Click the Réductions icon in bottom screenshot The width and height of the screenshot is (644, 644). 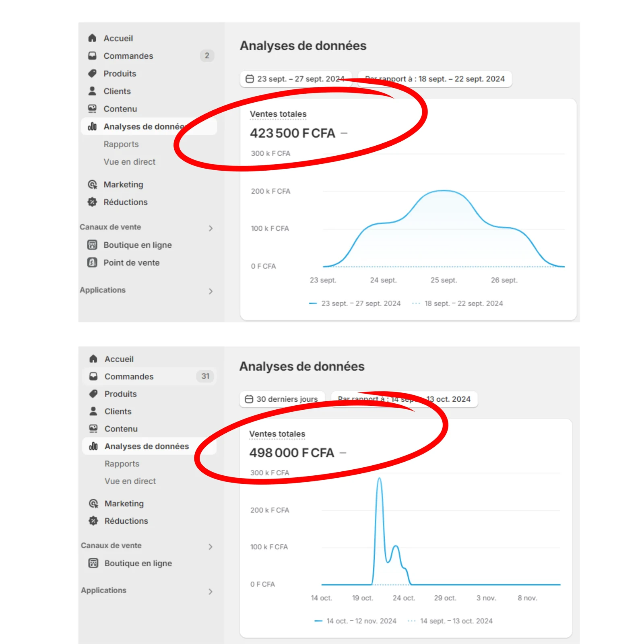93,521
